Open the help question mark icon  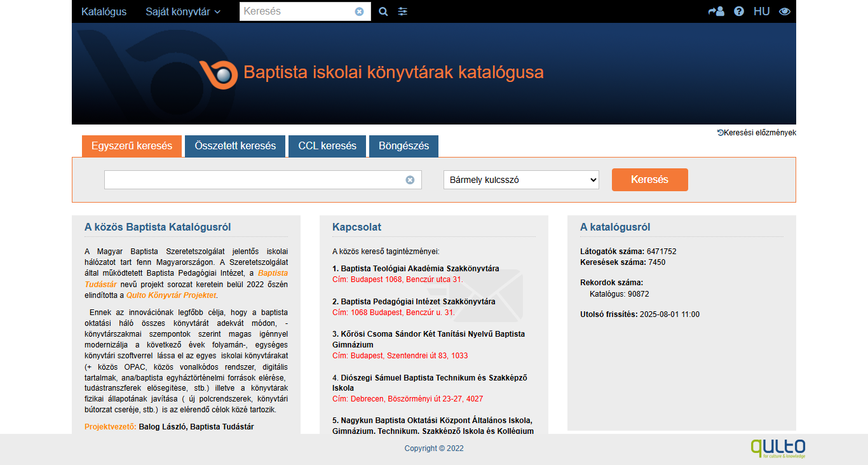click(739, 11)
